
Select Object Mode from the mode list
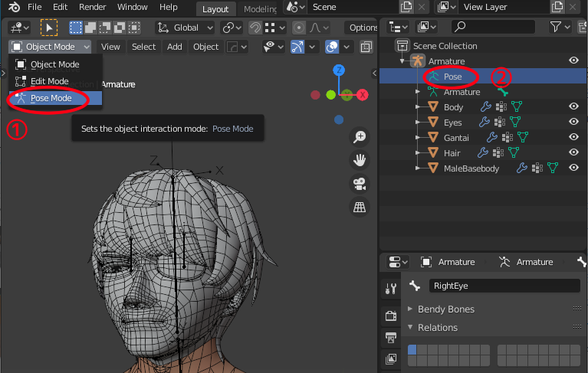[x=55, y=64]
